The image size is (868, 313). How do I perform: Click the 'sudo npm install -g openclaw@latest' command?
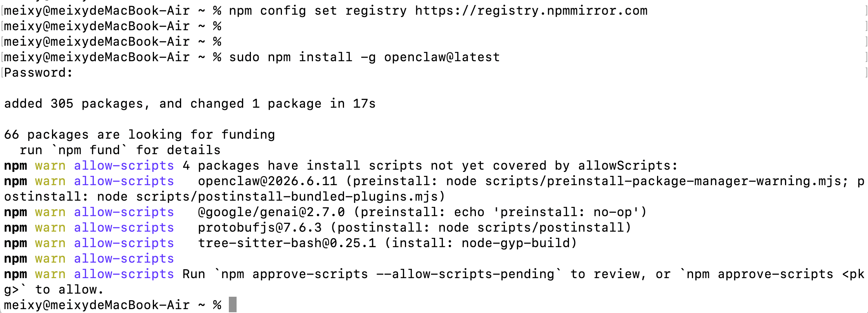[364, 57]
